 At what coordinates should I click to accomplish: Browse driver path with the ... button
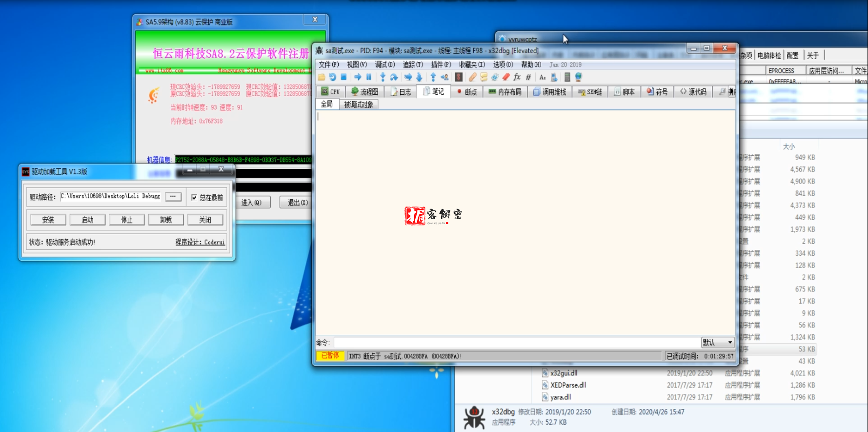coord(173,196)
